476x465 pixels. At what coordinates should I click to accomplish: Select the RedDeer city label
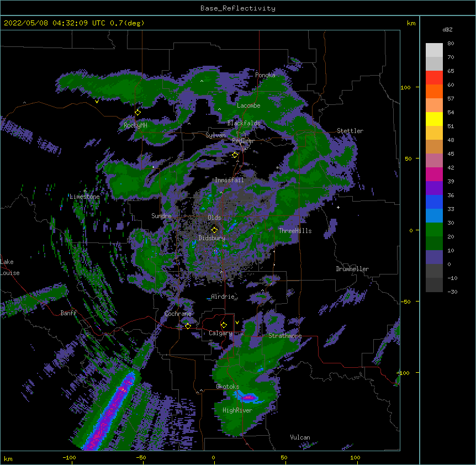243,141
